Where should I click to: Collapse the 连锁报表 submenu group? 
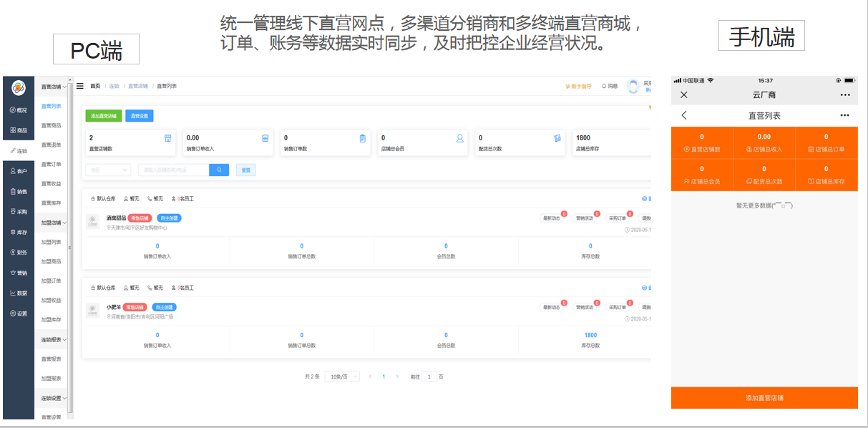[54, 339]
